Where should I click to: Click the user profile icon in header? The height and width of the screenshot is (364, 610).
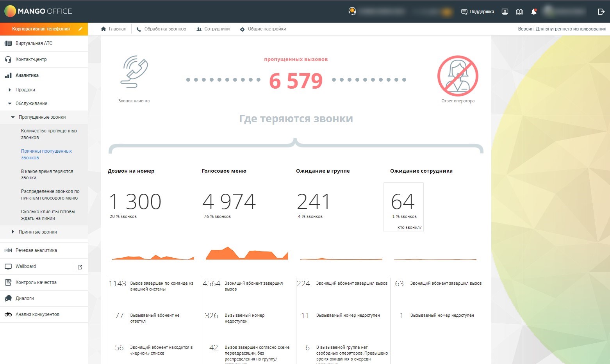click(x=505, y=12)
